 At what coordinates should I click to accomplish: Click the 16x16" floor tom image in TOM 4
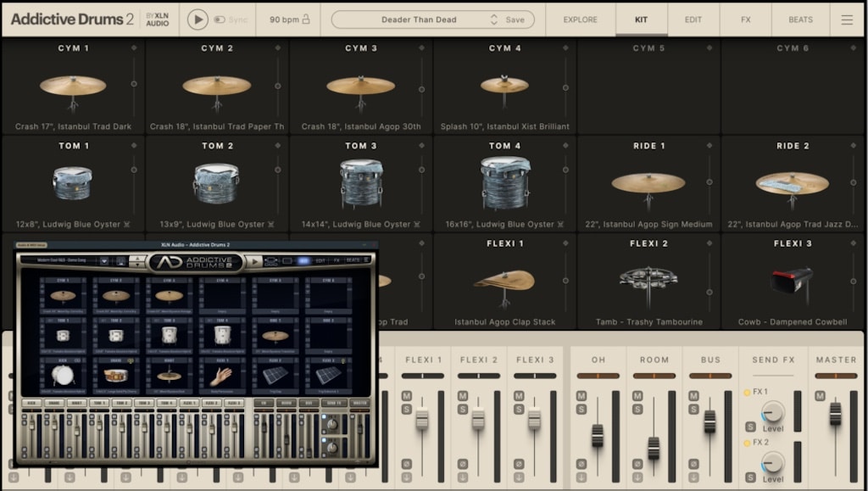pyautogui.click(x=505, y=182)
